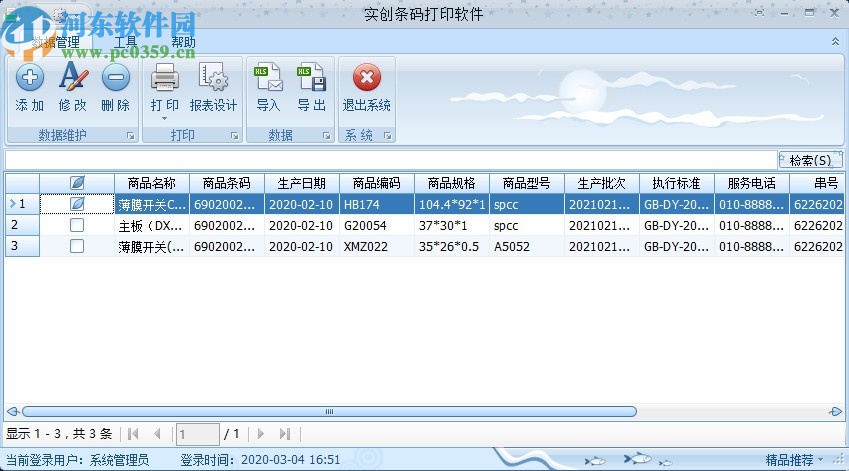Collapse the ribbon with the chevron

click(835, 42)
